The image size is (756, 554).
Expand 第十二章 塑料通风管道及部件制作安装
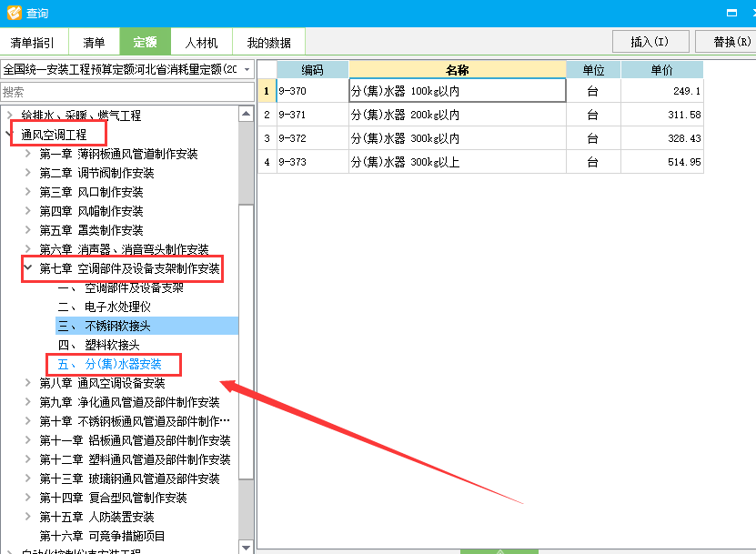click(28, 459)
